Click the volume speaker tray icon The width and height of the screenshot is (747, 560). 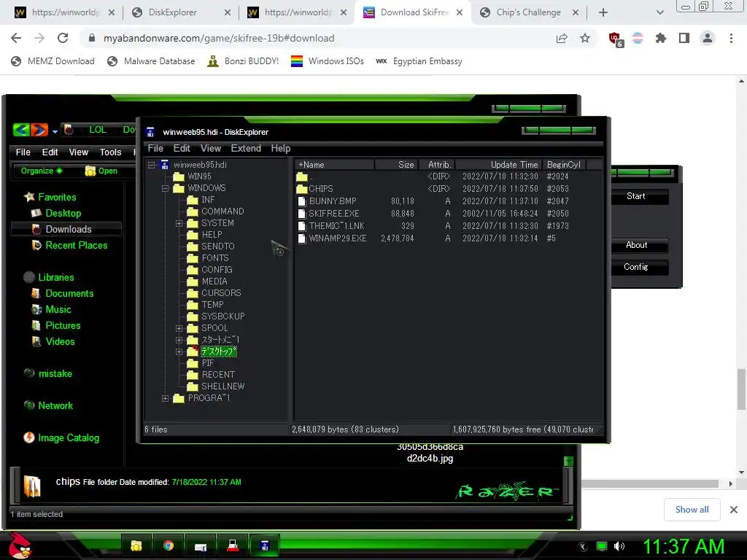coord(619,546)
